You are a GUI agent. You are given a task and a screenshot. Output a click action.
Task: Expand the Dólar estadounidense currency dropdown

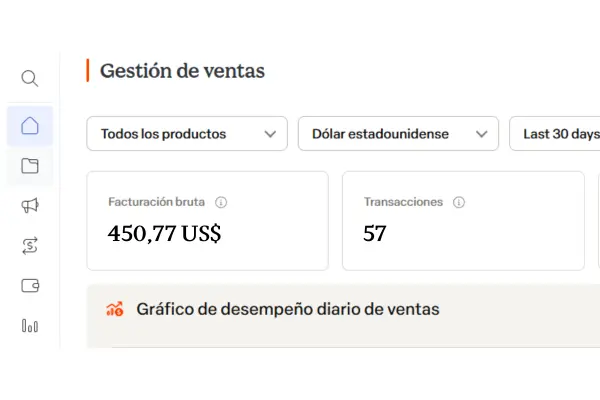click(398, 134)
